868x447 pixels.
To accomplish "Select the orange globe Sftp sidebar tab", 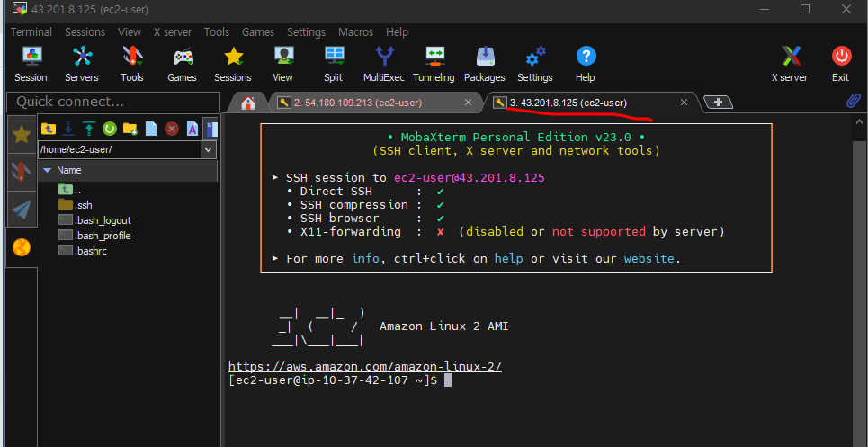I will coord(22,248).
